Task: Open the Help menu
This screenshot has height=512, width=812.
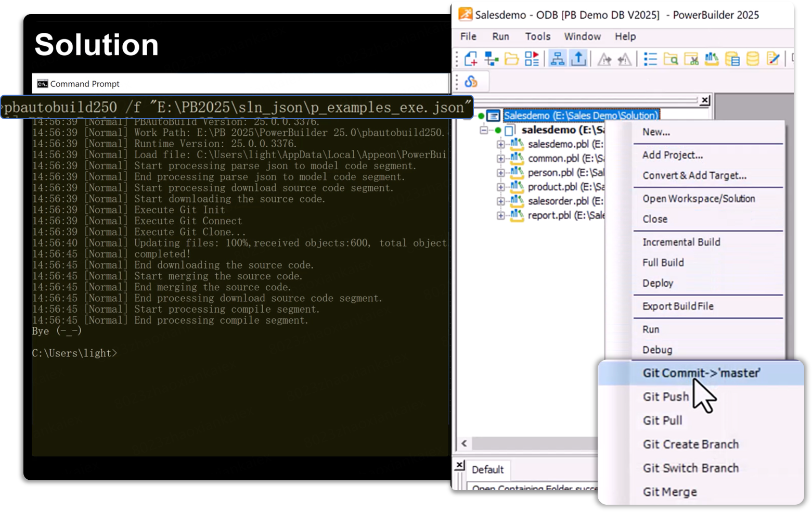Action: coord(625,36)
